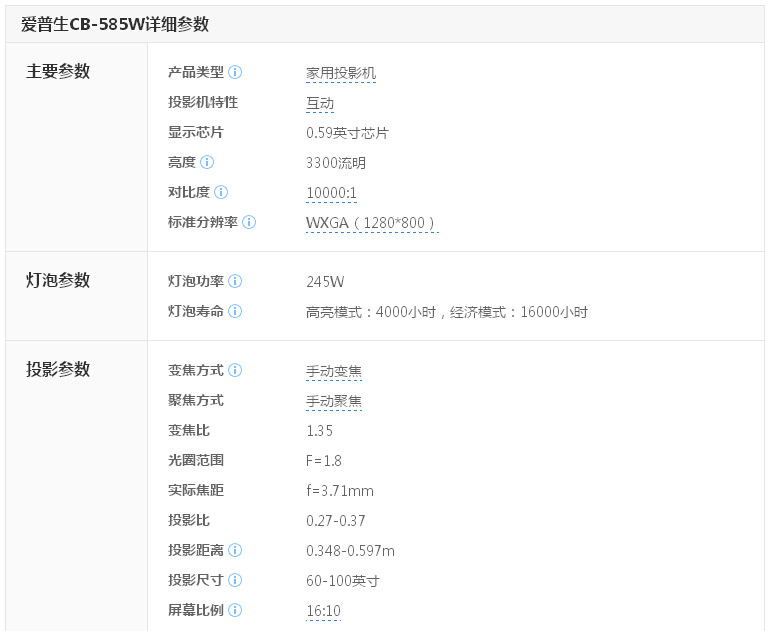Click the 投影机特性 label

[x=203, y=102]
